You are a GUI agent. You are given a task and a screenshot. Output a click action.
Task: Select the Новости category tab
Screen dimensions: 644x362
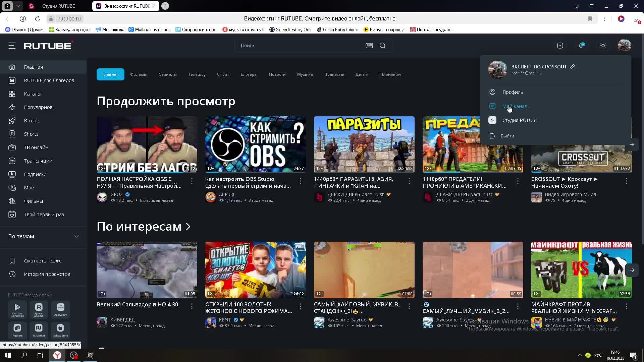(277, 74)
